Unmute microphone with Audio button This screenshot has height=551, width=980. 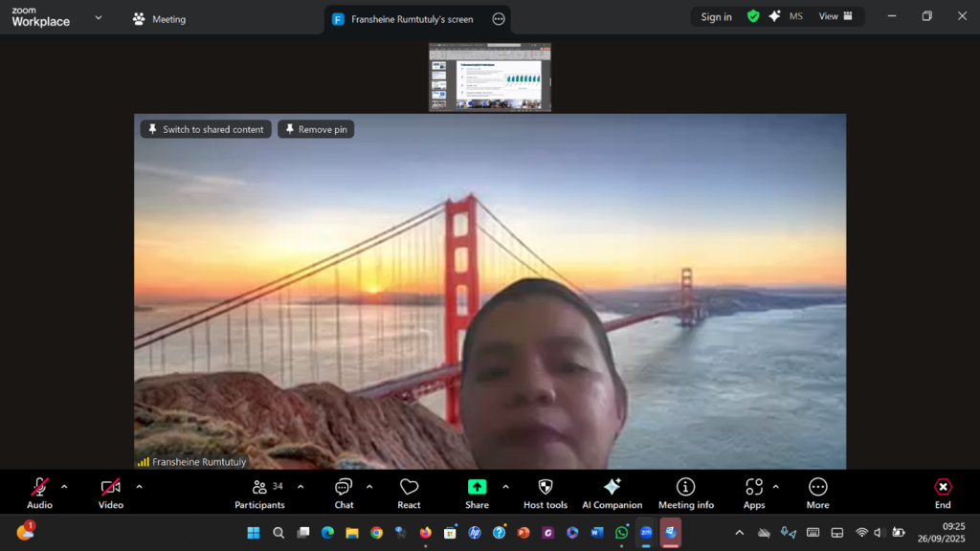[x=39, y=494]
